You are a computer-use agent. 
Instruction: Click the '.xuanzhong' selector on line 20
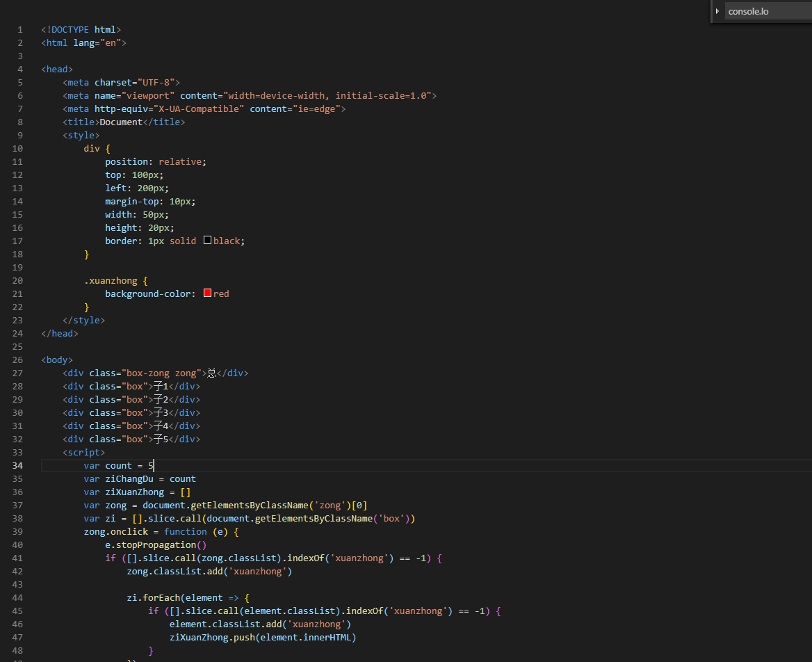[x=111, y=281]
